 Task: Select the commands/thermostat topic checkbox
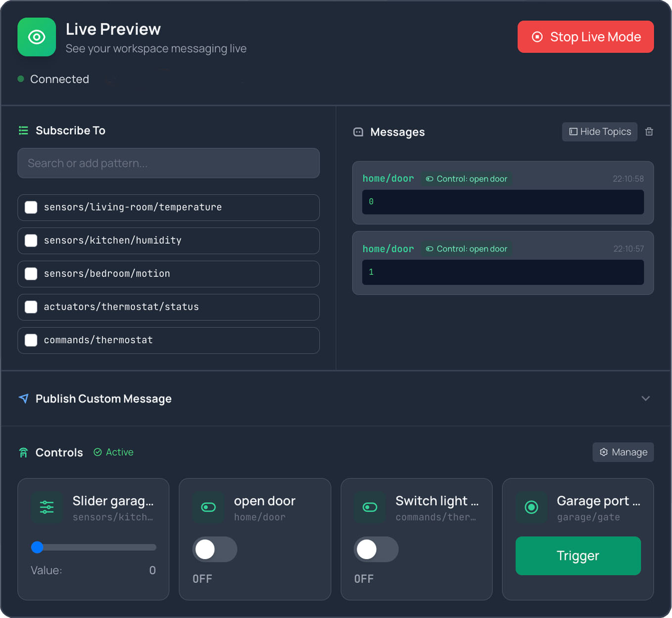31,340
